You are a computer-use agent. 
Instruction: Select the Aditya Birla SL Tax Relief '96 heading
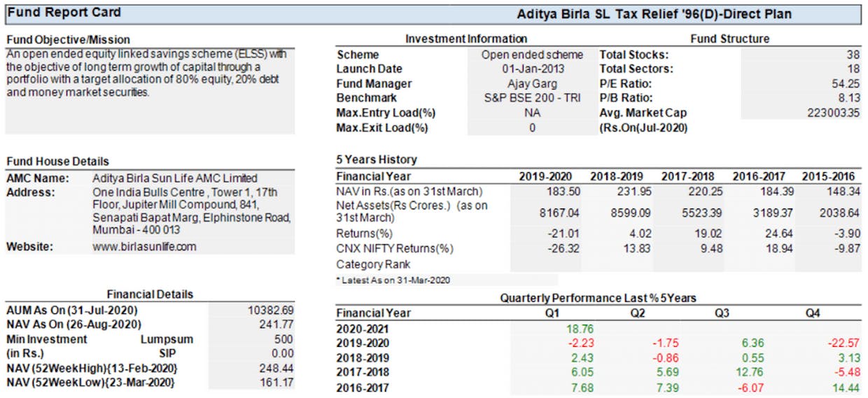654,13
